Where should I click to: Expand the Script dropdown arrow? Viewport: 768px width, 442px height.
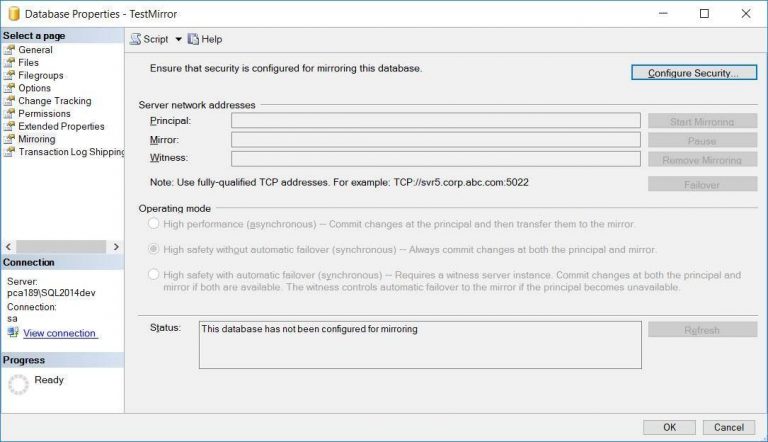pos(178,39)
